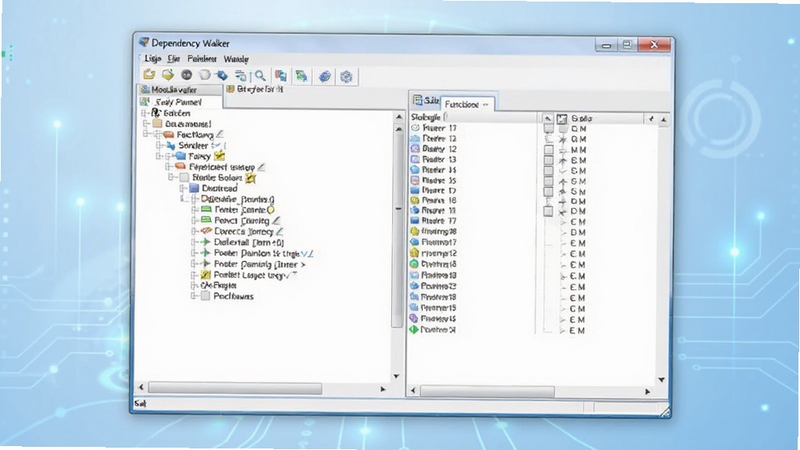The image size is (800, 450).
Task: Click the blue-and-red copy toolbar icon
Action: pyautogui.click(x=281, y=76)
